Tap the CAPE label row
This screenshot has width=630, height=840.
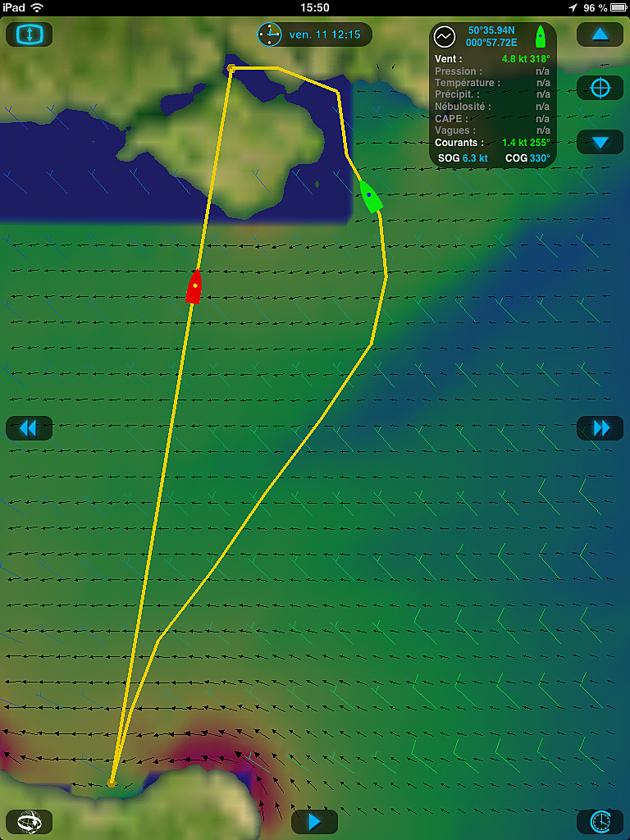(492, 119)
